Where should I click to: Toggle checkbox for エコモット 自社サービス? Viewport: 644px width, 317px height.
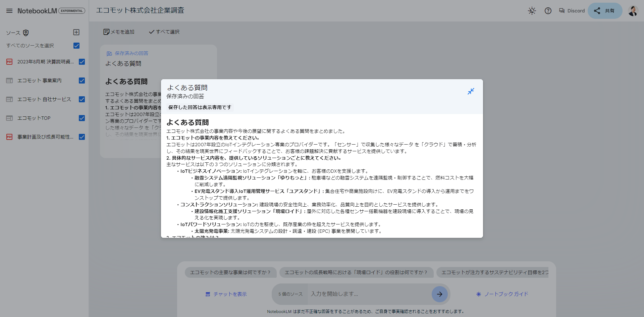[x=82, y=99]
